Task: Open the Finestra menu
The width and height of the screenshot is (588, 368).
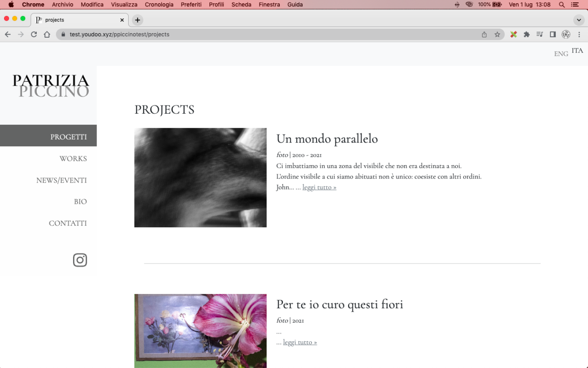Action: click(x=269, y=5)
